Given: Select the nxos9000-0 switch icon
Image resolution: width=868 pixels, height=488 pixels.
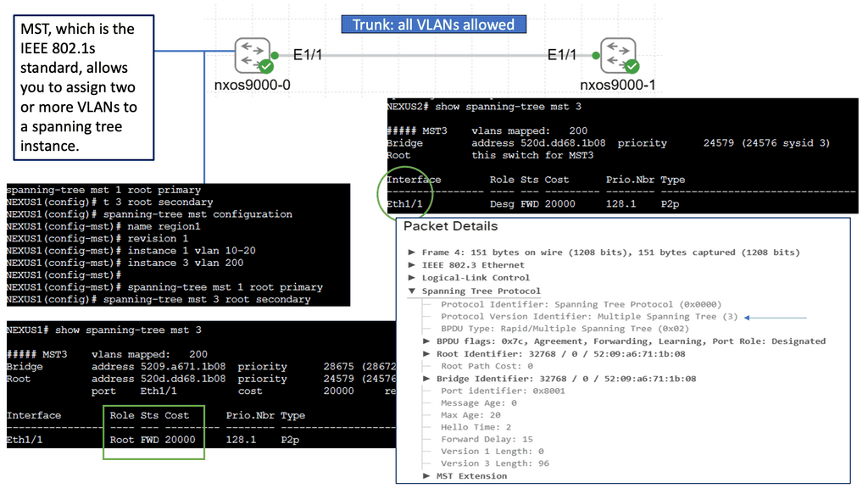Looking at the screenshot, I should pyautogui.click(x=253, y=55).
